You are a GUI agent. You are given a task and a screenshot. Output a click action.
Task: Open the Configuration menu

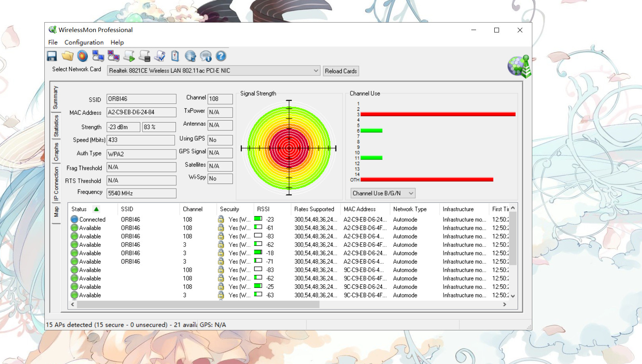pos(84,42)
